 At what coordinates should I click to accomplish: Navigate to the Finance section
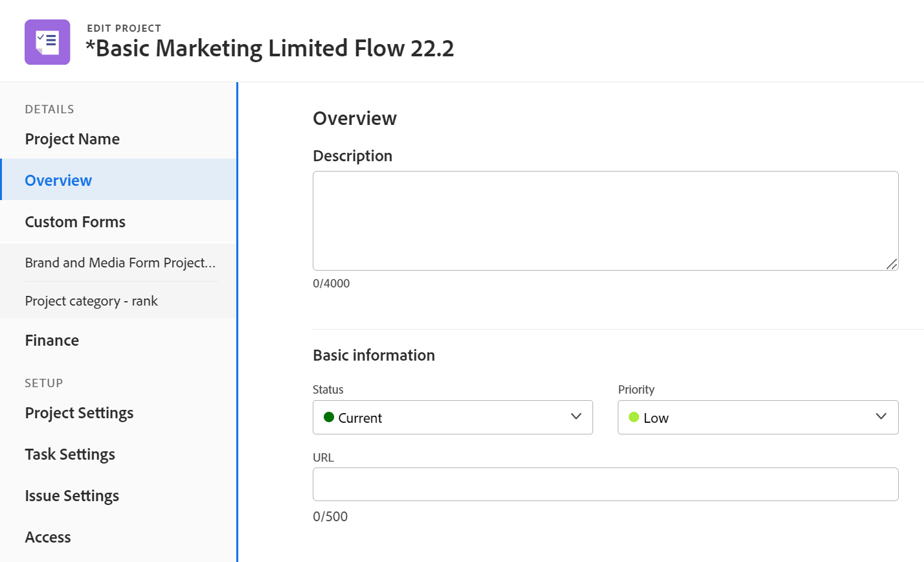[x=52, y=341]
